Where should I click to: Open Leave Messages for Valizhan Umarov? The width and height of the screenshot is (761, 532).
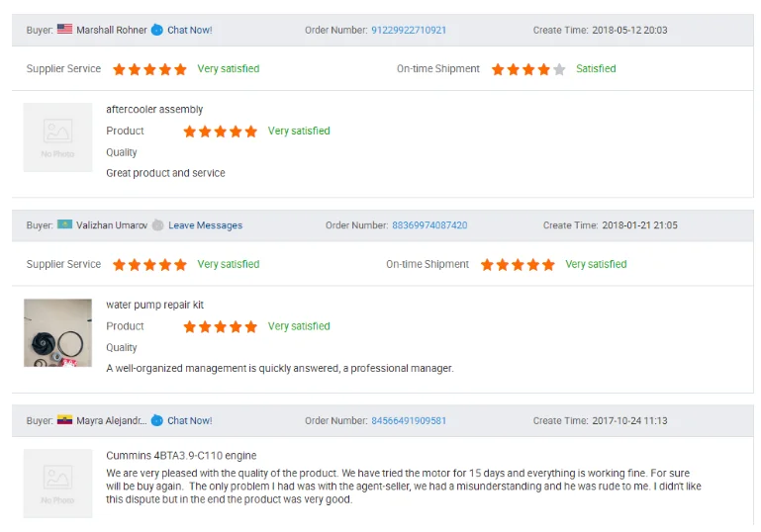click(205, 225)
